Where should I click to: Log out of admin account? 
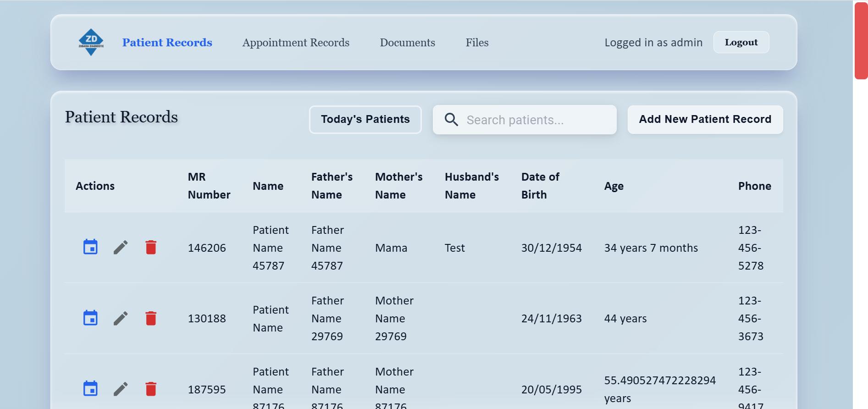741,42
